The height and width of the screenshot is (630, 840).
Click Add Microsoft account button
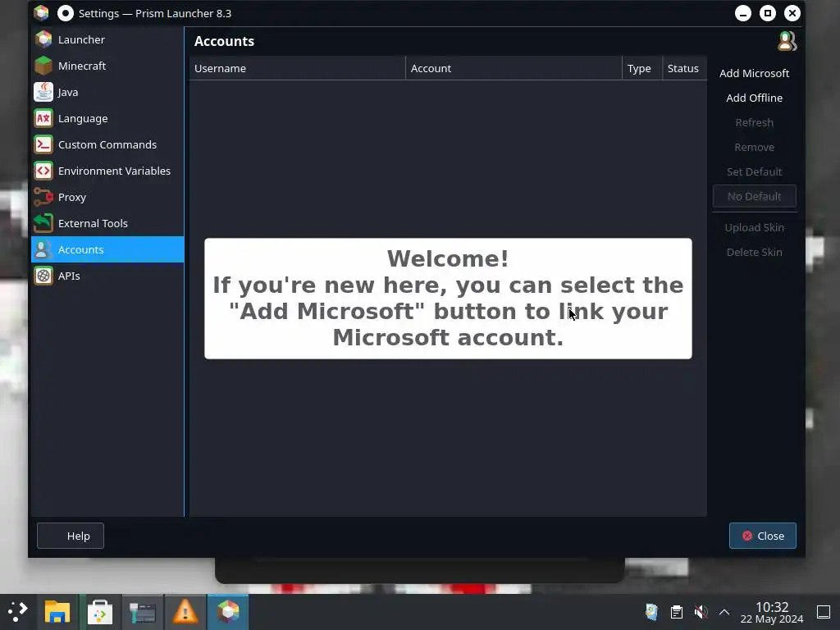tap(755, 73)
